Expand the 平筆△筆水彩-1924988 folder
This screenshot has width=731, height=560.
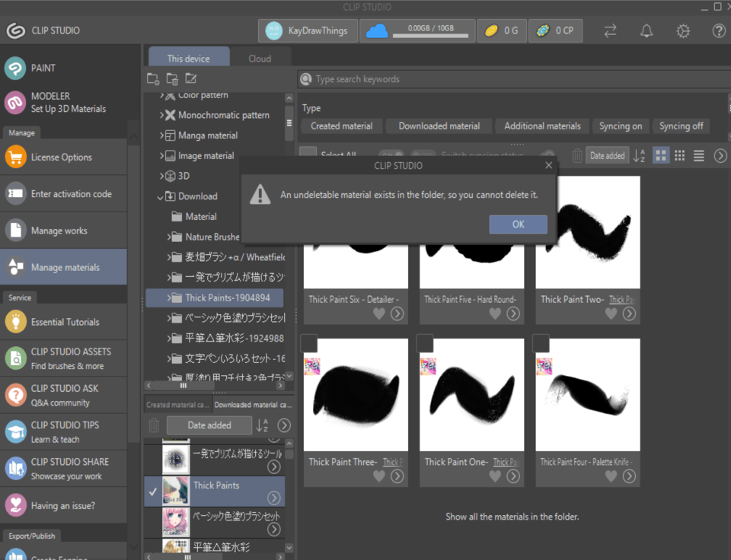click(x=169, y=339)
